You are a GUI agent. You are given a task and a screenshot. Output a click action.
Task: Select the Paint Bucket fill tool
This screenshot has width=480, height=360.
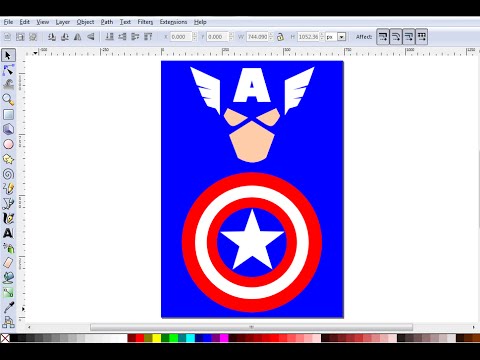(x=8, y=277)
